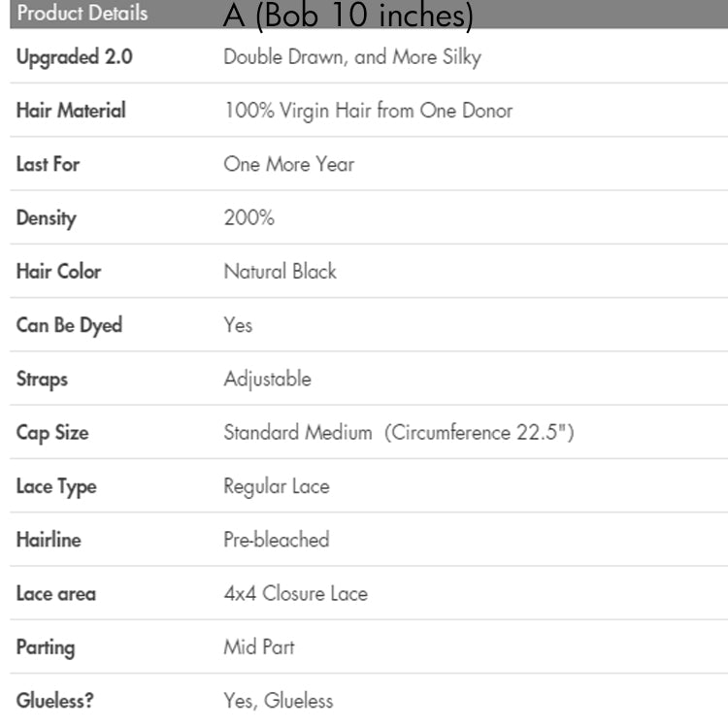Click the 'A (Bob 10 inches)' title

pyautogui.click(x=347, y=16)
